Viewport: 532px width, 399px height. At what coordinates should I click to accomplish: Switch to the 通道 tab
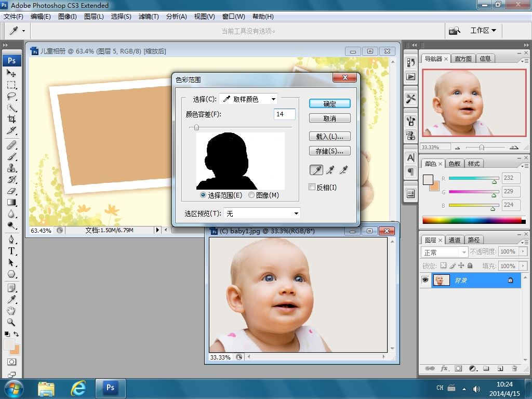454,240
